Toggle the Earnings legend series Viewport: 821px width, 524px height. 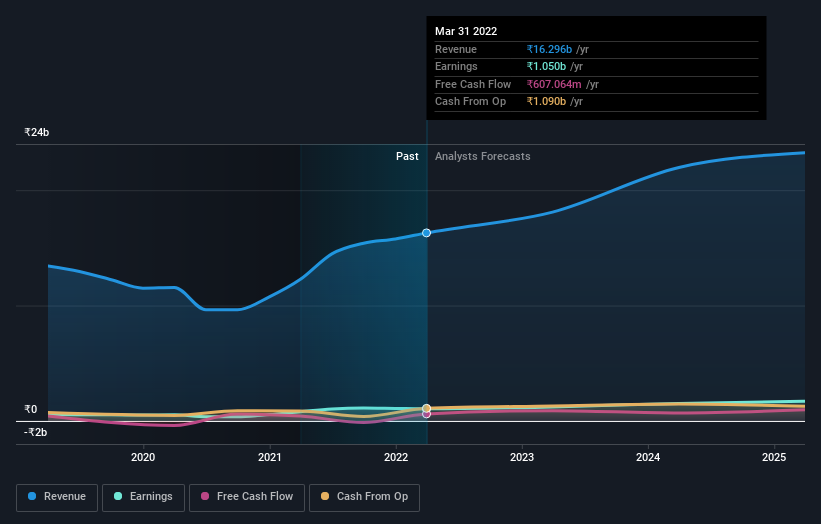(143, 497)
